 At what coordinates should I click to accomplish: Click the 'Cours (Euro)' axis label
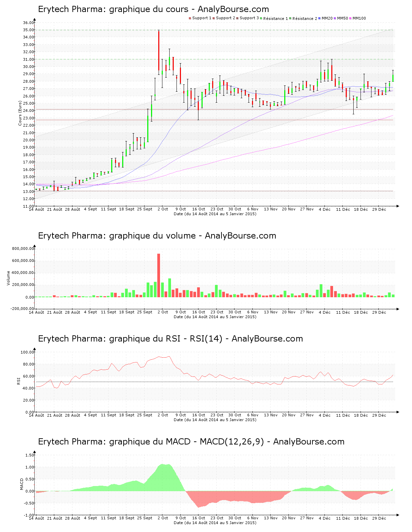[20, 113]
